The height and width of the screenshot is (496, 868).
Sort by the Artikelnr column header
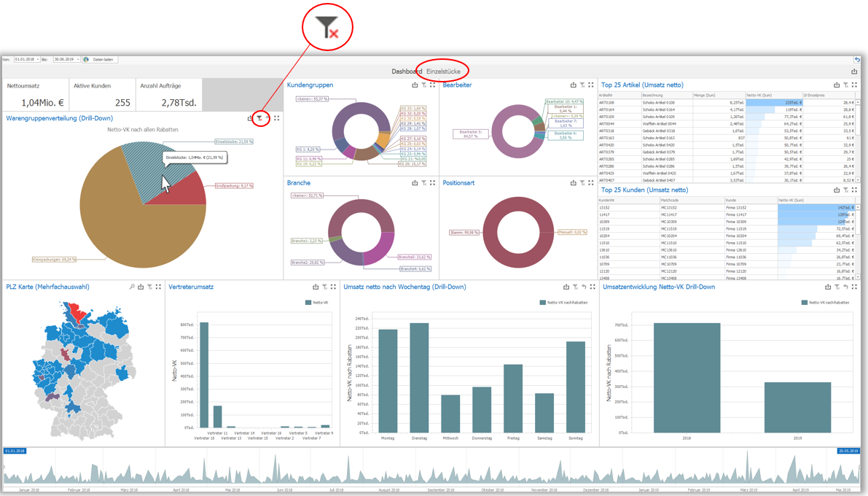(619, 96)
